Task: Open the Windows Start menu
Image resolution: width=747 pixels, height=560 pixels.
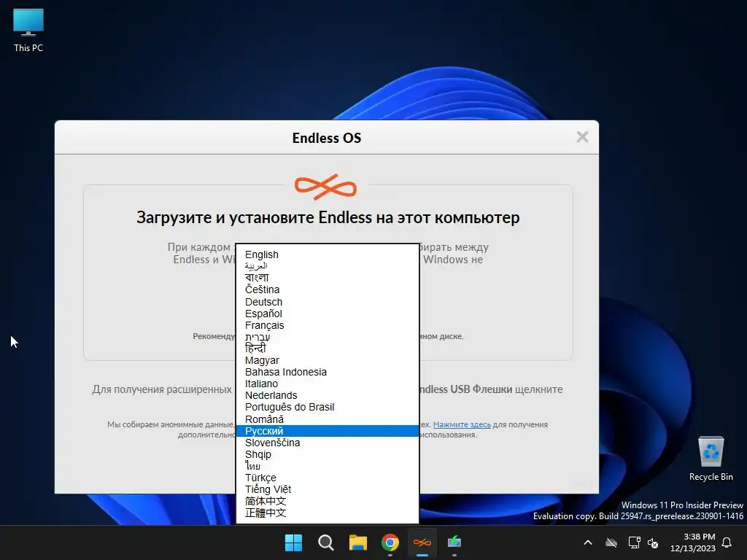Action: [293, 542]
